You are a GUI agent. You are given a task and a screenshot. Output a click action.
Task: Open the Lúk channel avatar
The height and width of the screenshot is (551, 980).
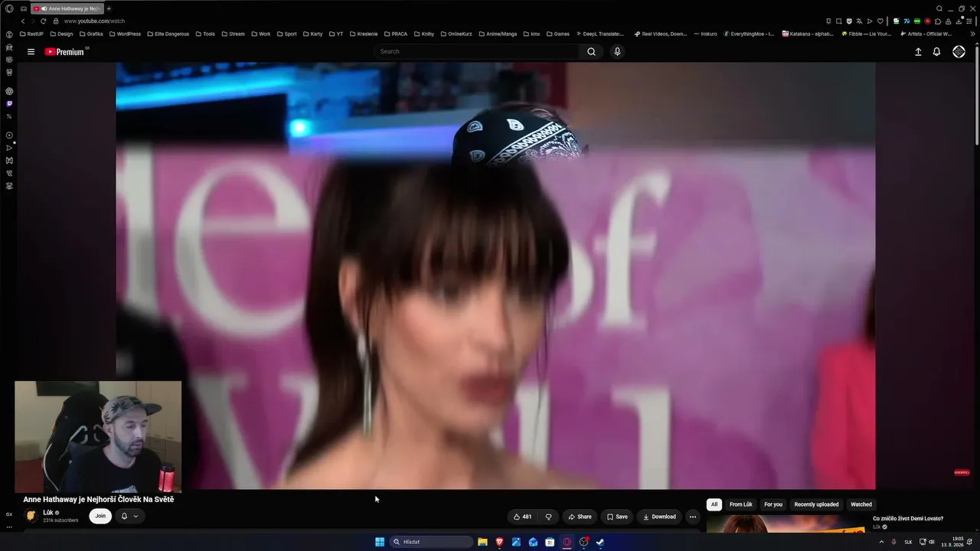31,516
